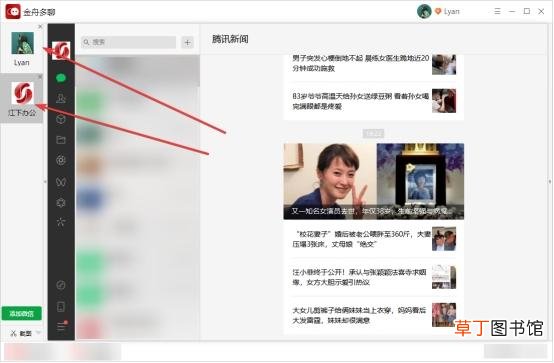The height and width of the screenshot is (363, 554).
Task: Open the sparkle search icon in sidebar
Action: [61, 222]
